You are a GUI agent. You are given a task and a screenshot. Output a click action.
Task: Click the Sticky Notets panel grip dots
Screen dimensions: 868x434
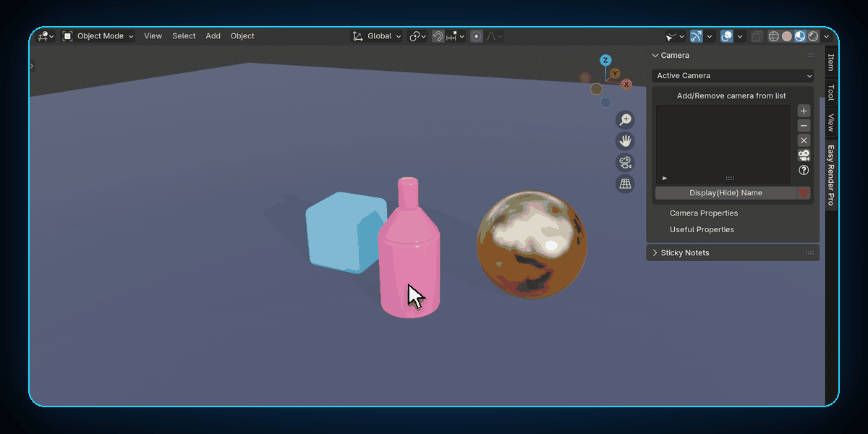point(809,252)
